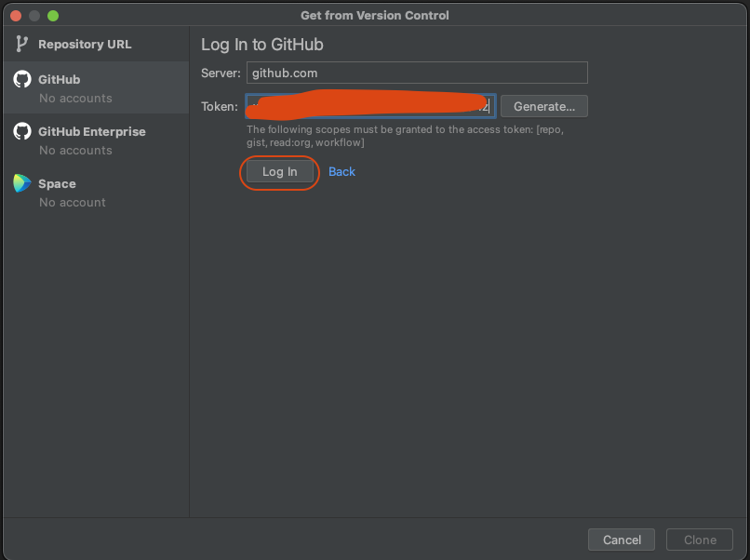Click the 'Server:' label

coord(221,73)
